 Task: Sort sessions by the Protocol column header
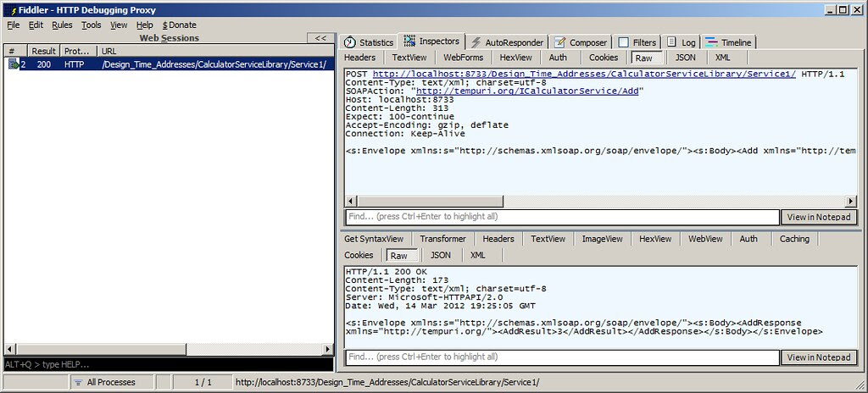(79, 51)
